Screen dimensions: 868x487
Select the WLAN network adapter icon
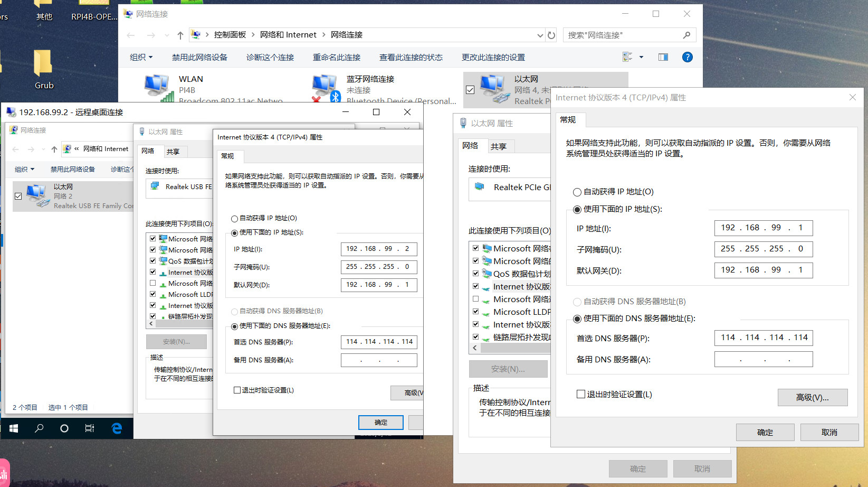click(159, 88)
